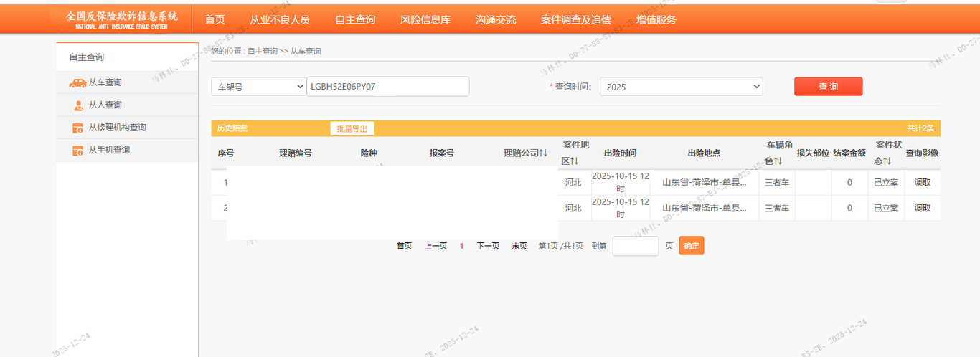Screen dimensions: 980x357
Task: Open the 查询时间 year dropdown
Action: [x=681, y=87]
